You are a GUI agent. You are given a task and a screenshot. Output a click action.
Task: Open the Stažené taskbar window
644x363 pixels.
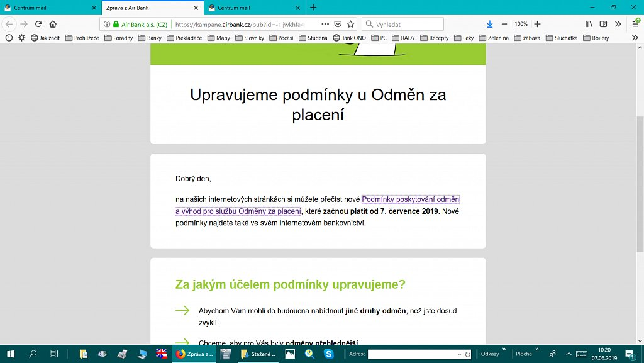tap(258, 354)
